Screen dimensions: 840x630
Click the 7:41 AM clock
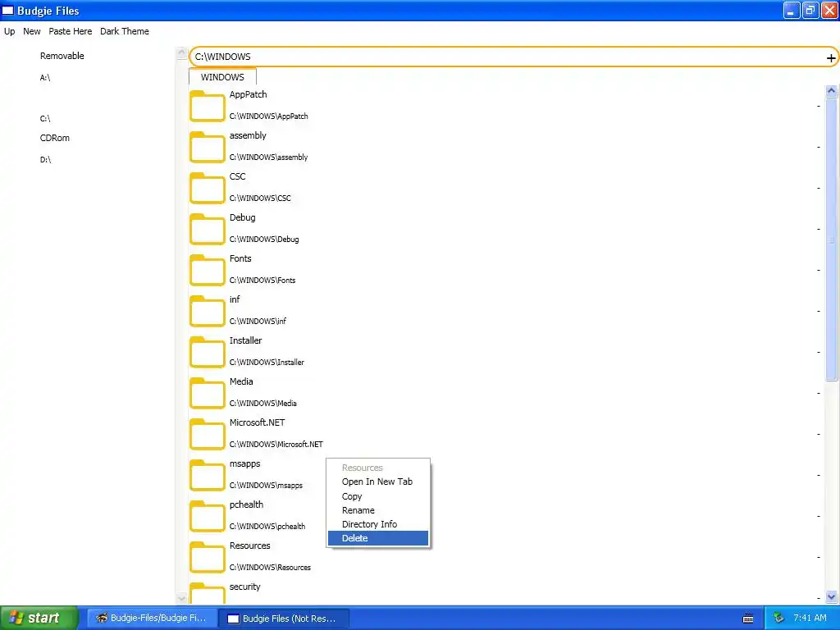(x=810, y=618)
